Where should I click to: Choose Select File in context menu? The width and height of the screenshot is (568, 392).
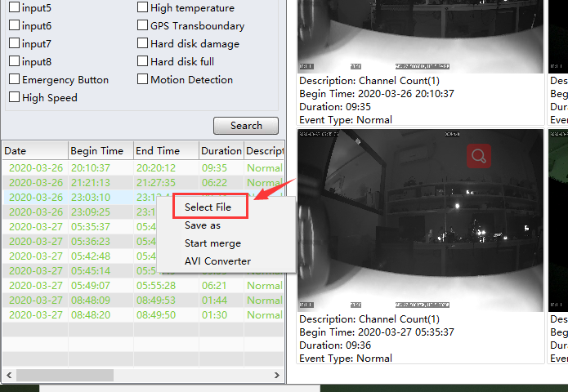point(208,207)
